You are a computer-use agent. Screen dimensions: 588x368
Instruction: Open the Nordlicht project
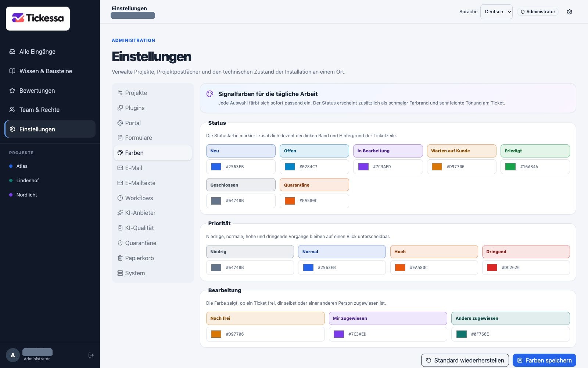[x=50, y=195]
